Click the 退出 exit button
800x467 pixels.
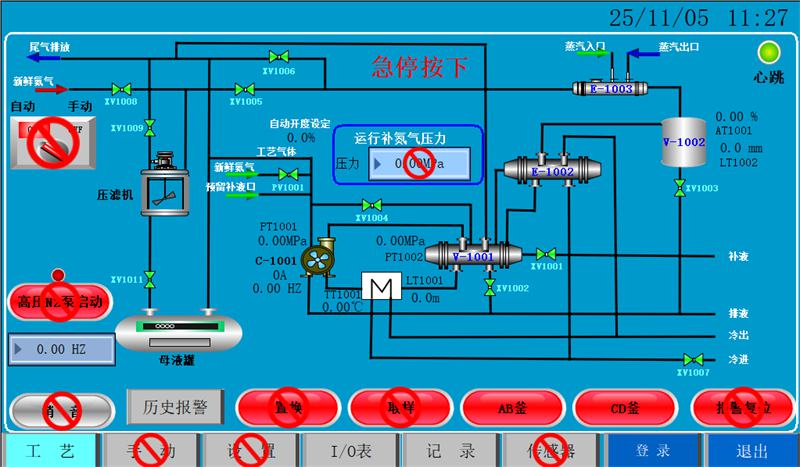(750, 450)
